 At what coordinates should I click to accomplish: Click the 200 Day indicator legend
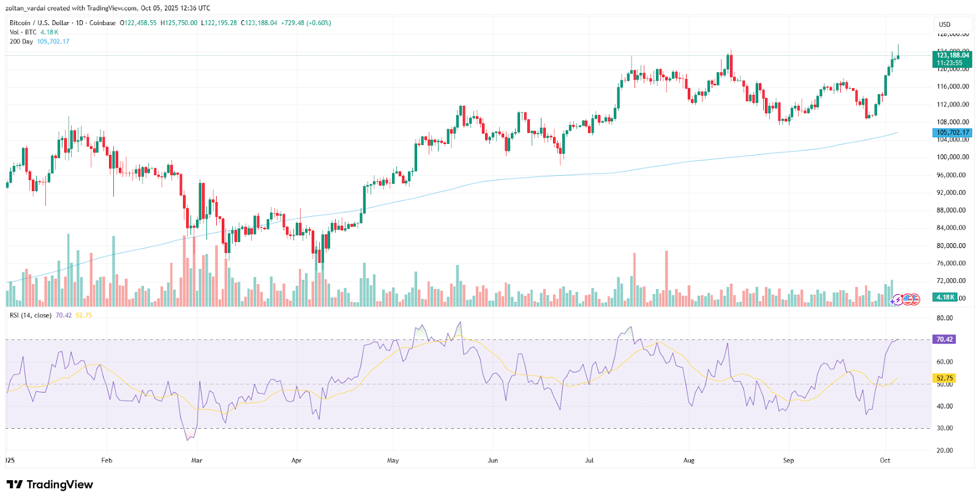[21, 42]
